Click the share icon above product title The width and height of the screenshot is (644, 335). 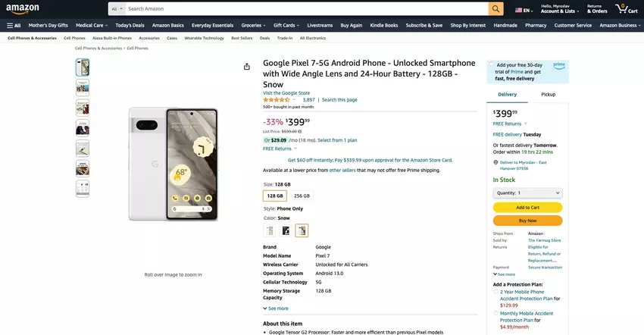click(247, 67)
